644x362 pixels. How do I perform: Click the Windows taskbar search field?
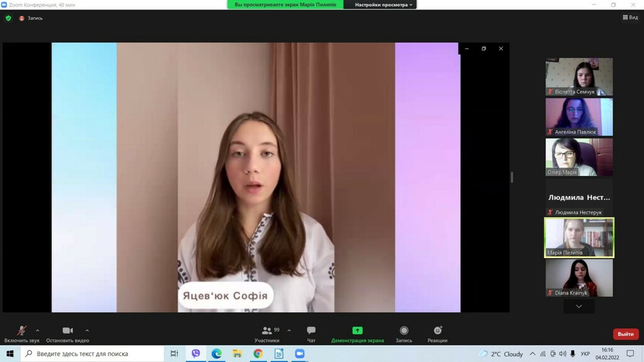click(x=94, y=354)
